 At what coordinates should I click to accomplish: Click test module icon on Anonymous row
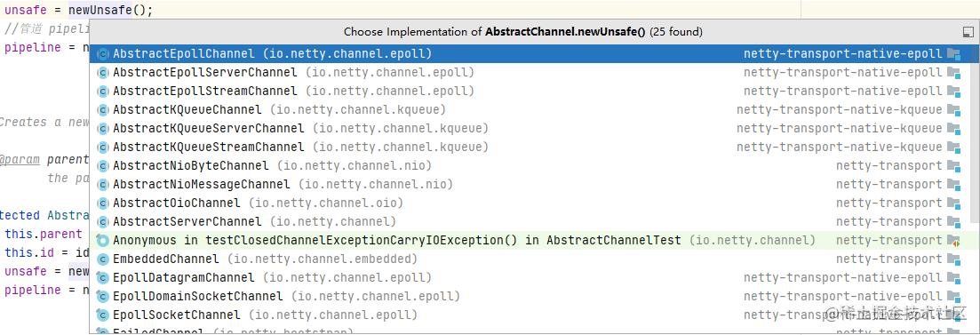953,241
